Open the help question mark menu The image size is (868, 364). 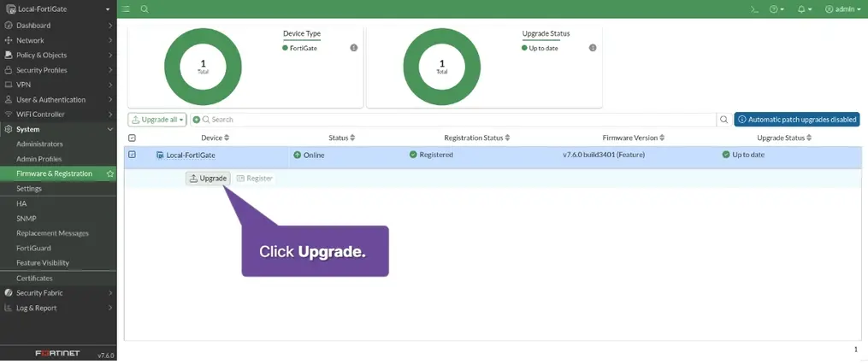[776, 9]
